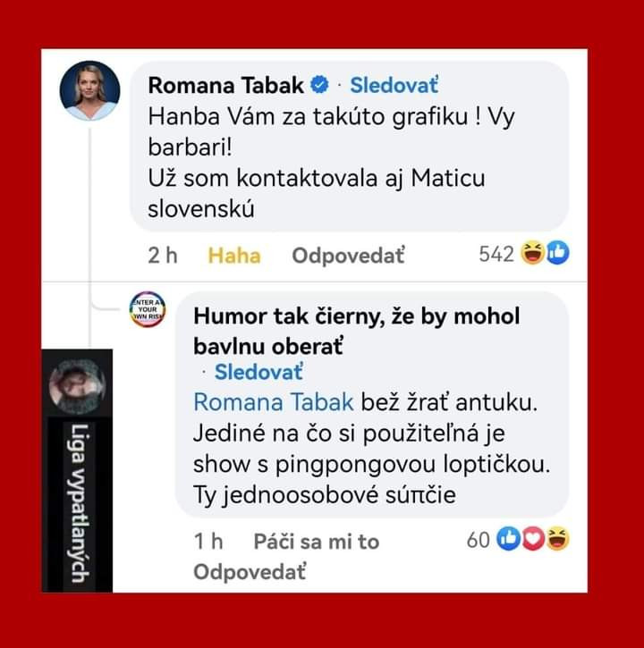Open the Humor tak čierny page name
This screenshot has width=644, height=648.
(357, 331)
